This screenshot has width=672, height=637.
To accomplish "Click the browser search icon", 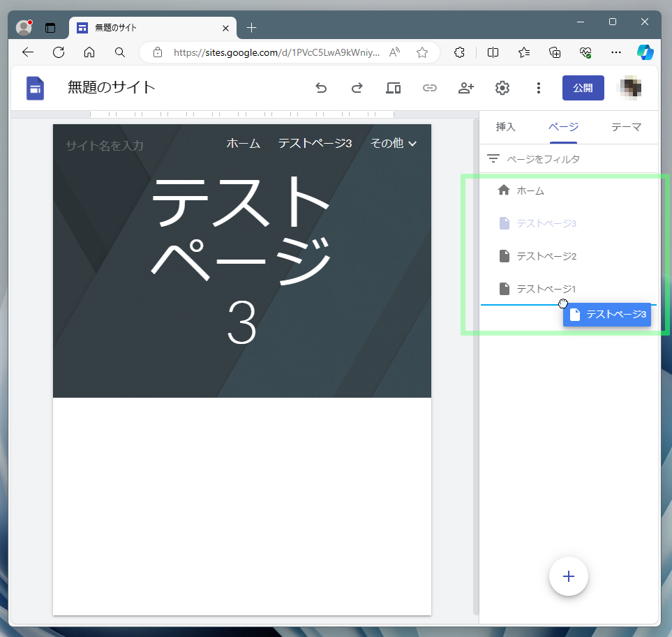I will click(x=120, y=52).
